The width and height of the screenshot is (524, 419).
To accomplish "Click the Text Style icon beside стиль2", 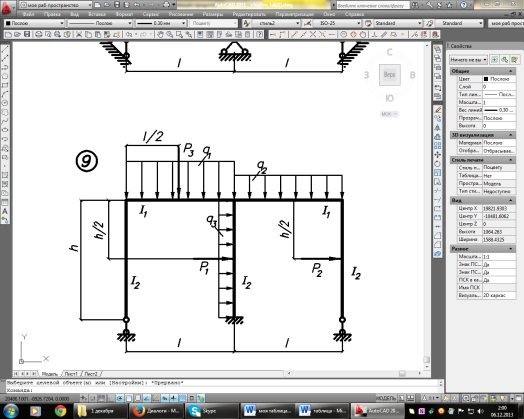I will pyautogui.click(x=247, y=23).
